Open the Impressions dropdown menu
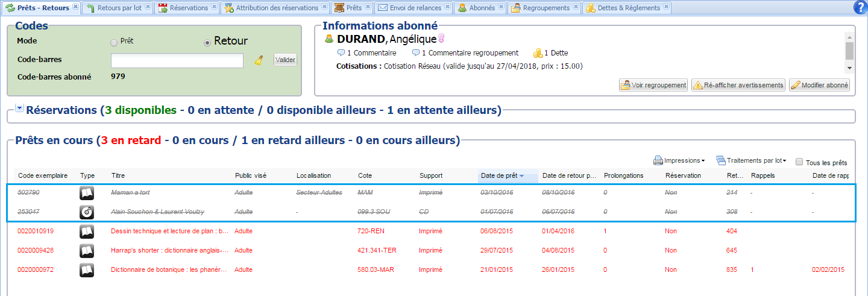This screenshot has height=296, width=868. 679,161
